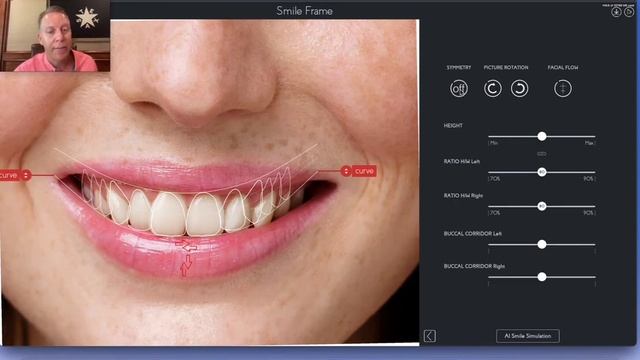Click the left curve stepper arrows

(x=26, y=175)
